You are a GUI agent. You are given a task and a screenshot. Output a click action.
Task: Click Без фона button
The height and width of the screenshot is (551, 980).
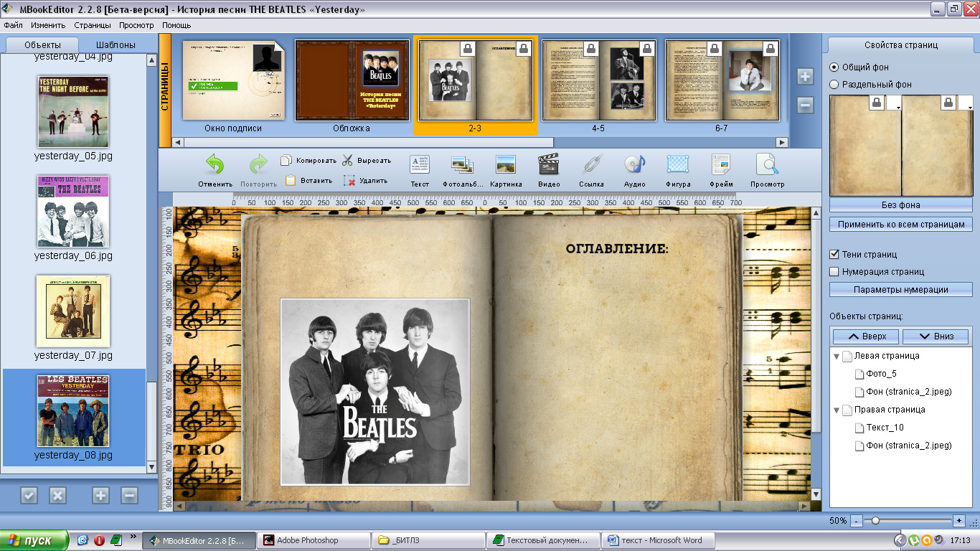[x=901, y=205]
